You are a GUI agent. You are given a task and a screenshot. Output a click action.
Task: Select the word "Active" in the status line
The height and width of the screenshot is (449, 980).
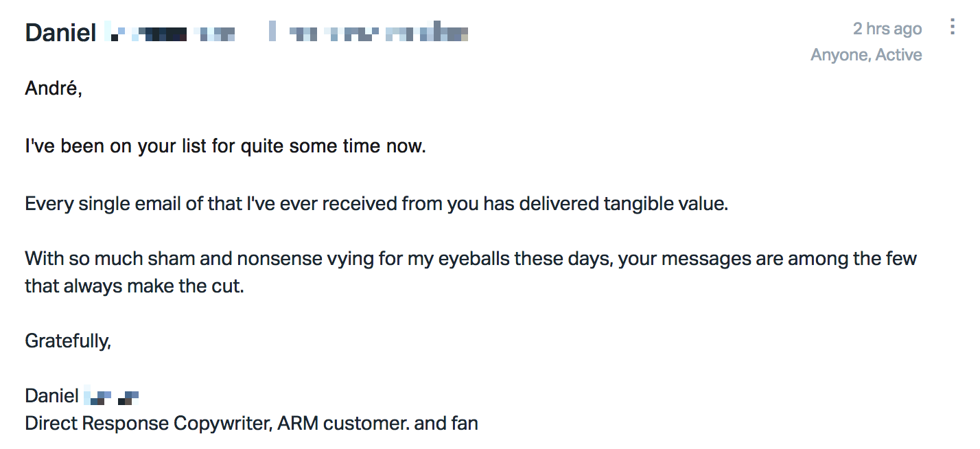coord(898,55)
